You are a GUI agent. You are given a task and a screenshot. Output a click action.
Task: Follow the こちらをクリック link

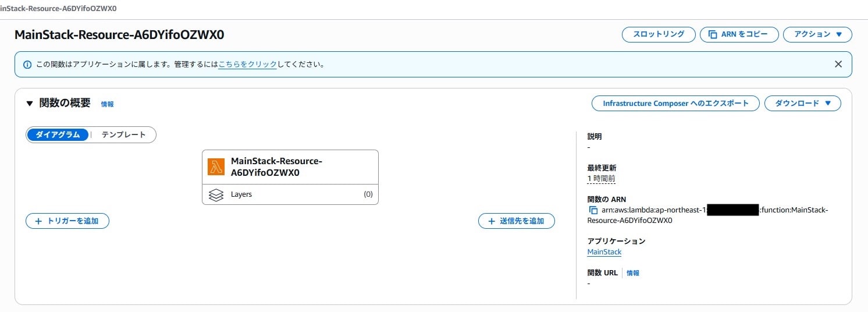coord(247,65)
